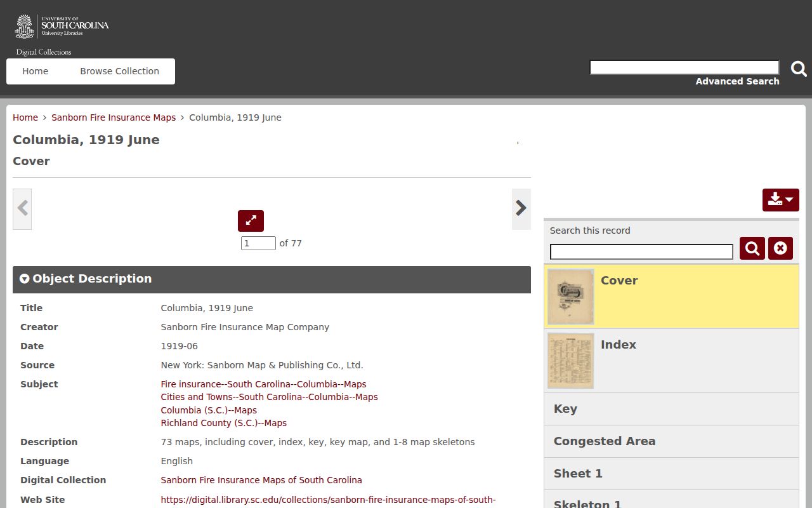Open the Home menu item
Image resolution: width=812 pixels, height=508 pixels.
pos(36,71)
